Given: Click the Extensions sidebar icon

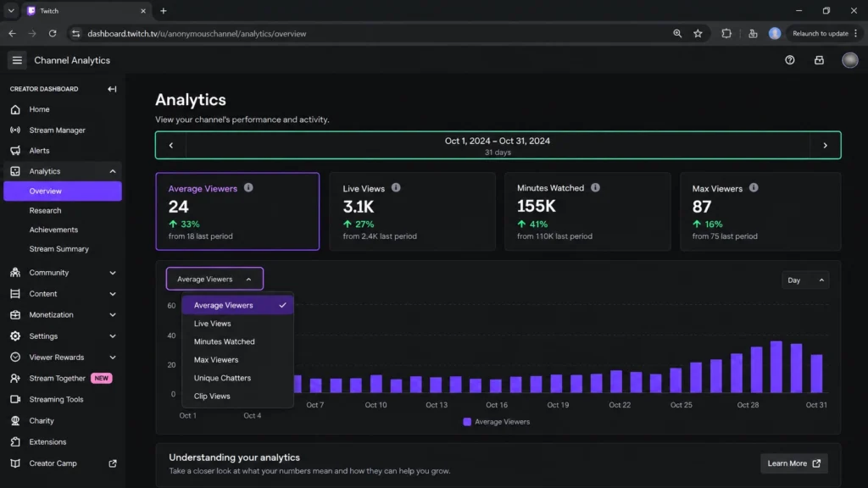Looking at the screenshot, I should 15,442.
